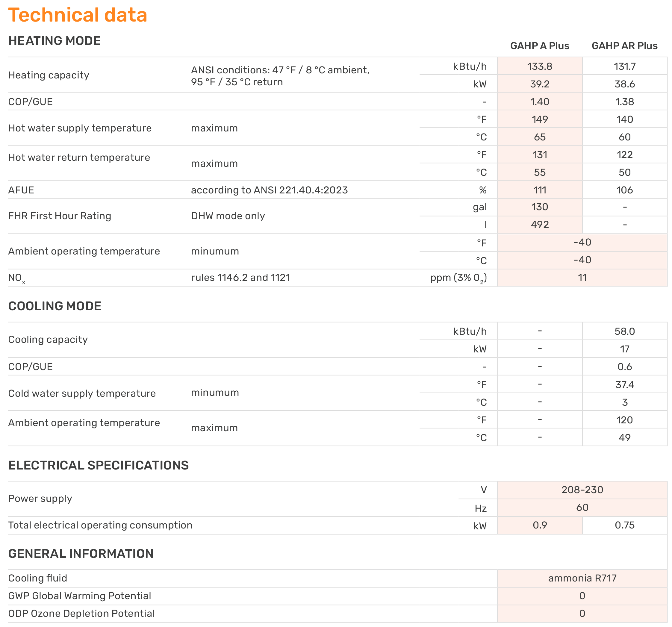This screenshot has width=672, height=627.
Task: Click the Heating capacity row label
Action: [49, 75]
